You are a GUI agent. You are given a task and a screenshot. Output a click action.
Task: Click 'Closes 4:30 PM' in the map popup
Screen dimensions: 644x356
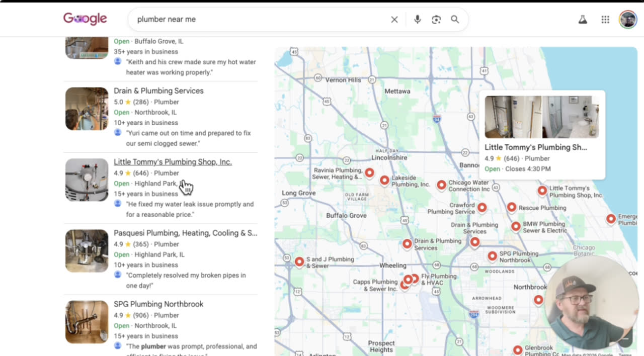click(x=528, y=169)
